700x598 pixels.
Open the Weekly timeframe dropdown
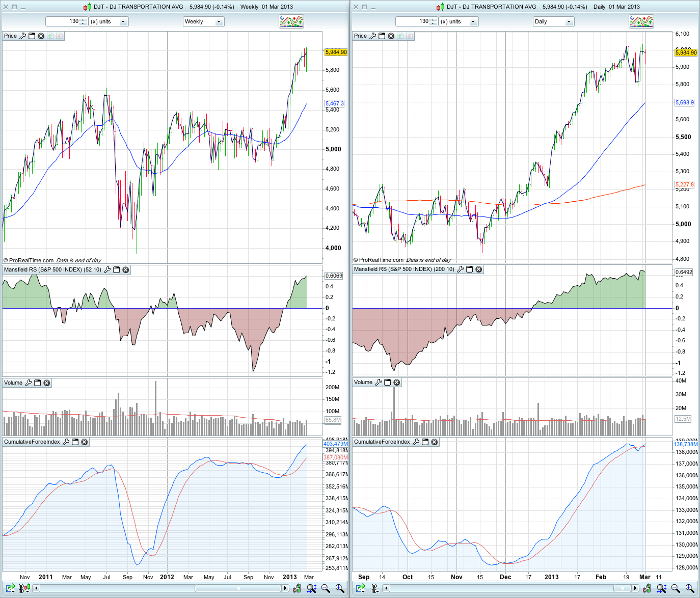click(x=203, y=22)
